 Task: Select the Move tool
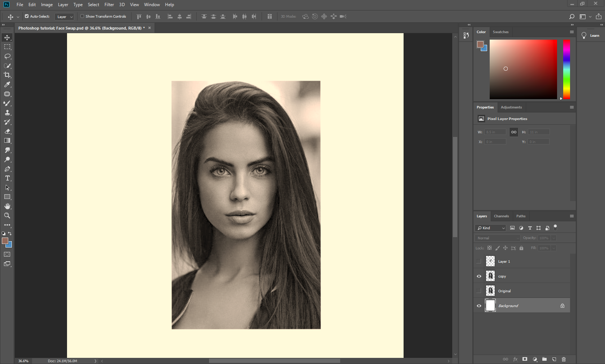click(x=7, y=37)
